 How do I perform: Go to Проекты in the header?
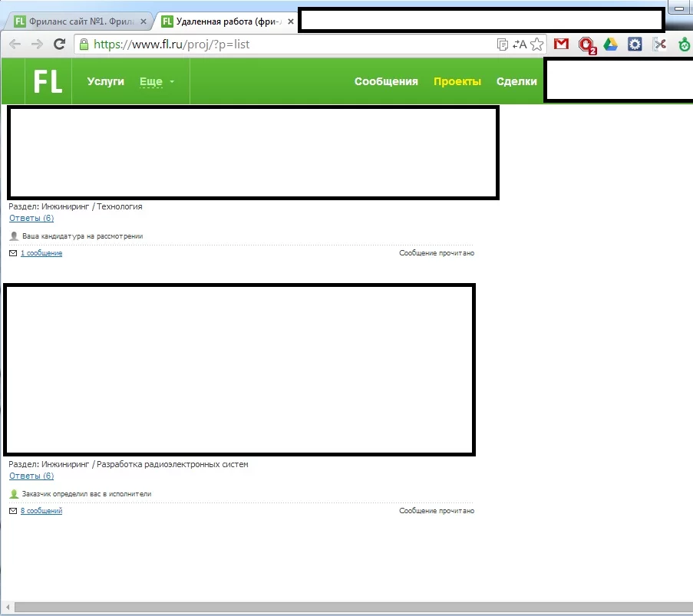point(457,81)
